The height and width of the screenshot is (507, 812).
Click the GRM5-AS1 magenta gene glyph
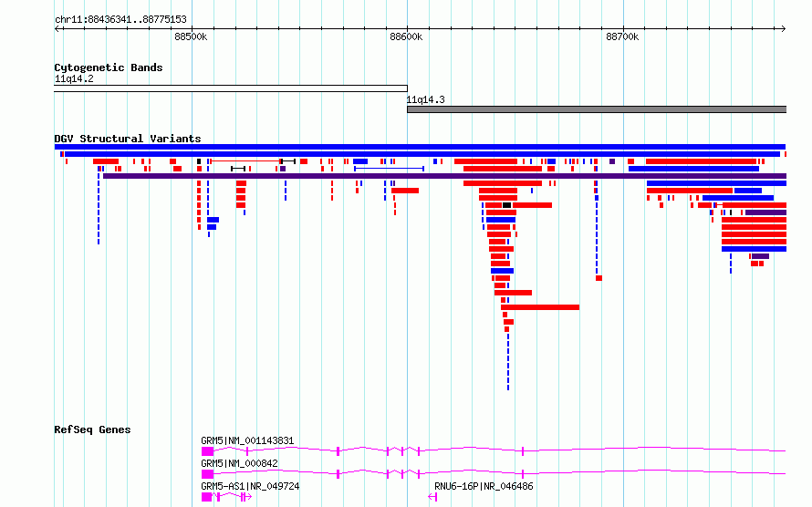coord(226,497)
